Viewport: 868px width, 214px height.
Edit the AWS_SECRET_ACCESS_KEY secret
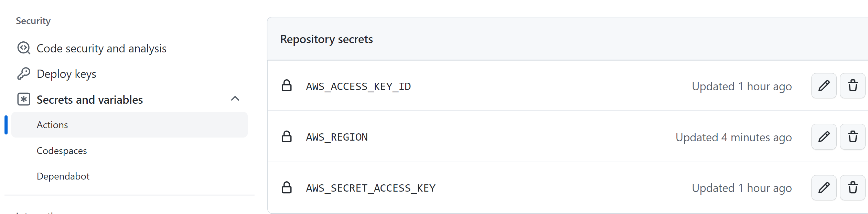click(824, 188)
